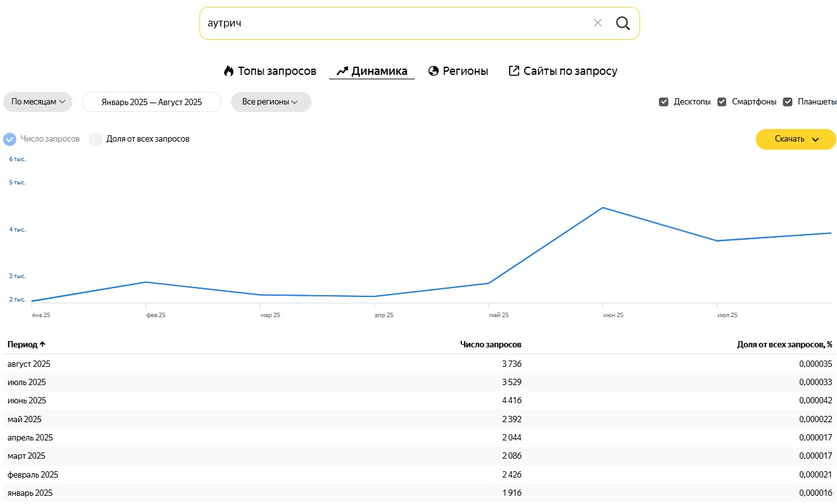Click the chevron on Скачать button
This screenshot has width=837, height=504.
816,140
